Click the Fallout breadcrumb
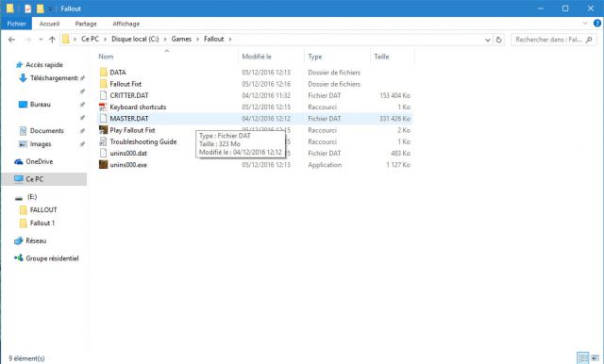The width and height of the screenshot is (604, 364). (214, 39)
